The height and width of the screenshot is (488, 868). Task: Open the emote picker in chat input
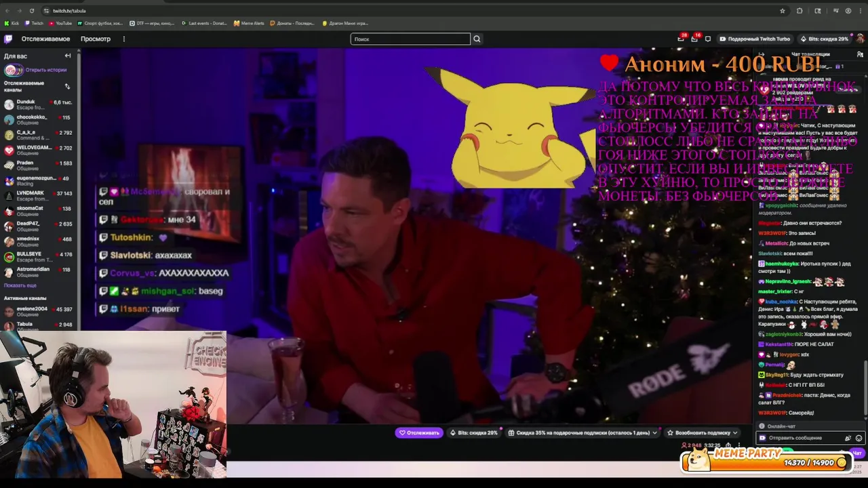coord(859,438)
